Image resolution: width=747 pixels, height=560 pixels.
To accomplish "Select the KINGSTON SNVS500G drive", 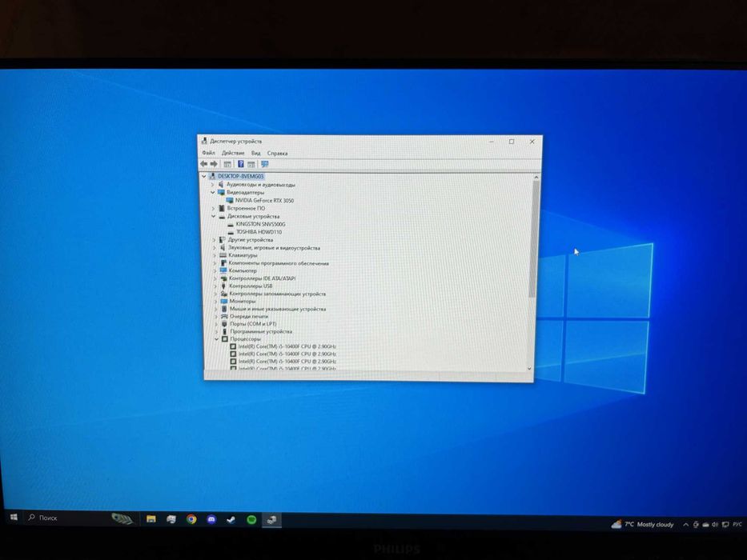I will point(260,224).
